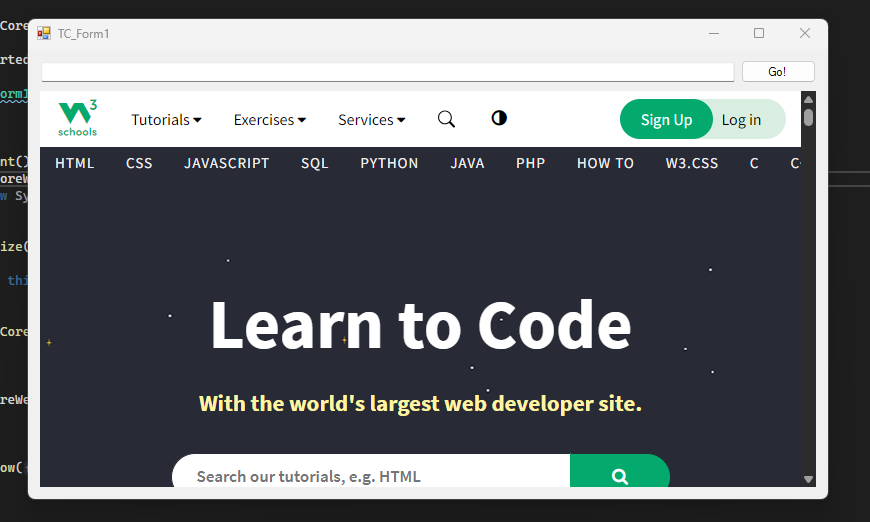Click the vertical scrollbar thumb
Viewport: 870px width, 522px height.
[x=808, y=117]
